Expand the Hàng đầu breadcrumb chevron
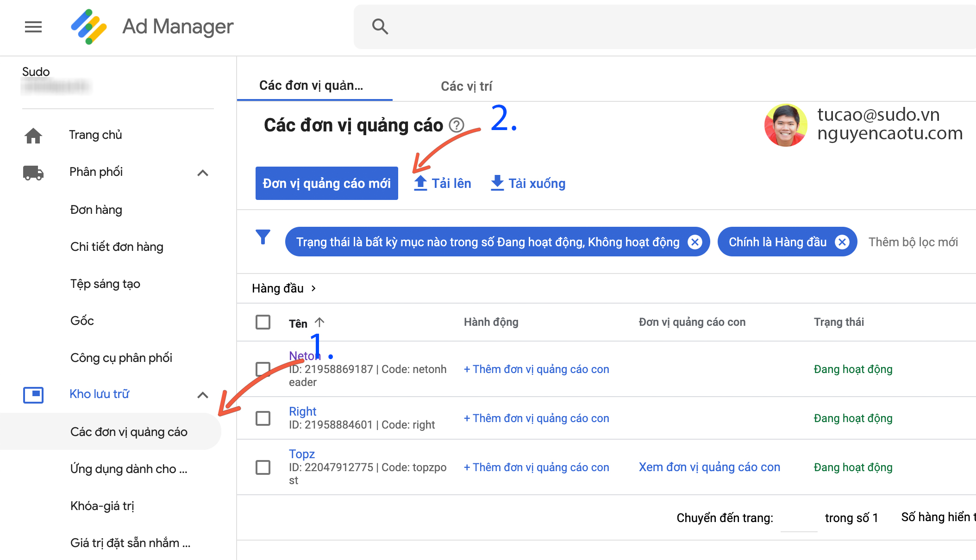Image resolution: width=976 pixels, height=560 pixels. 314,288
